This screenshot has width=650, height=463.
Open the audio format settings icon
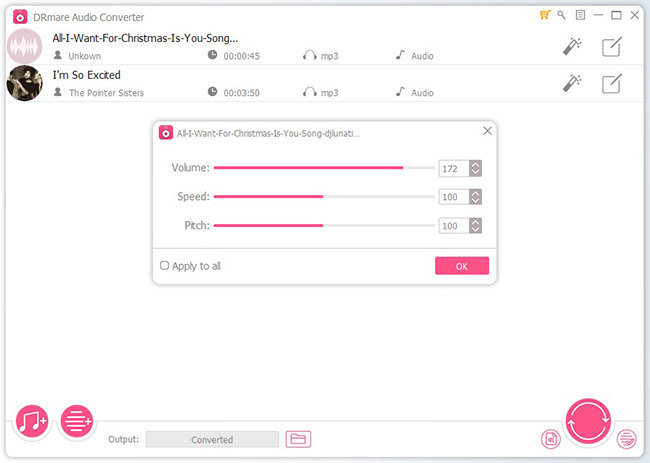[x=550, y=438]
